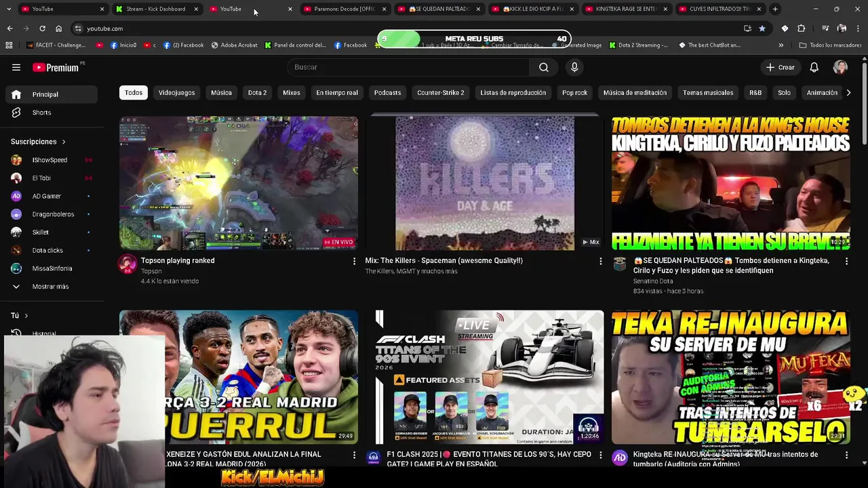Select the Música de meditación chip
Screen dimensions: 868x488
point(635,93)
